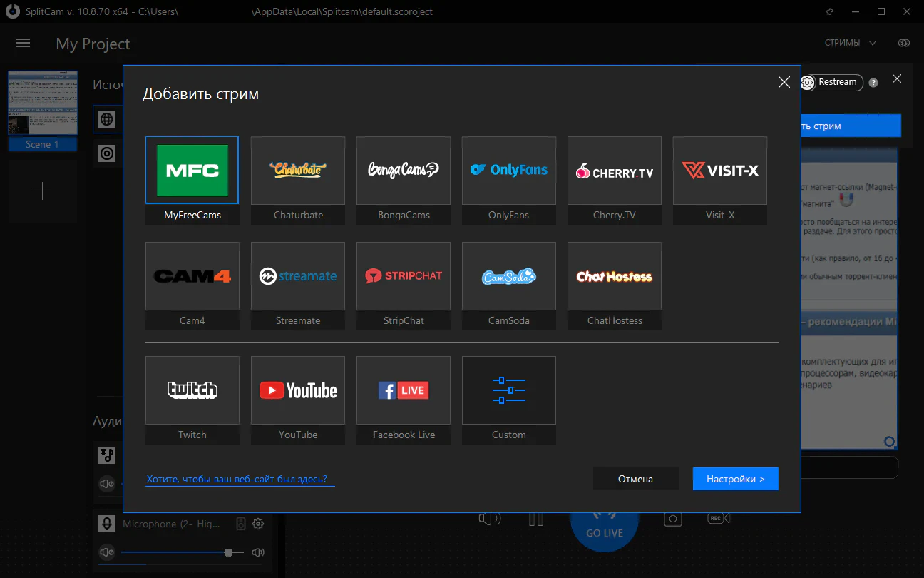Mute the Microphone audio source
Viewport: 924px width, 578px height.
[x=107, y=552]
